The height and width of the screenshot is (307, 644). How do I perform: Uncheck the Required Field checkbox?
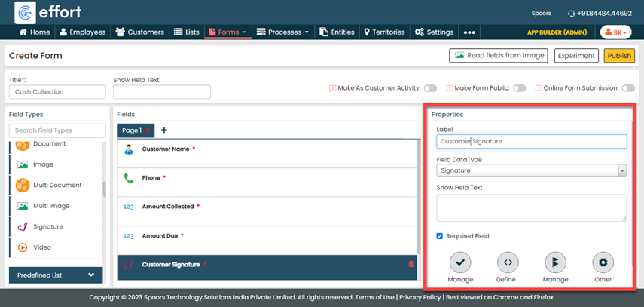pyautogui.click(x=440, y=236)
